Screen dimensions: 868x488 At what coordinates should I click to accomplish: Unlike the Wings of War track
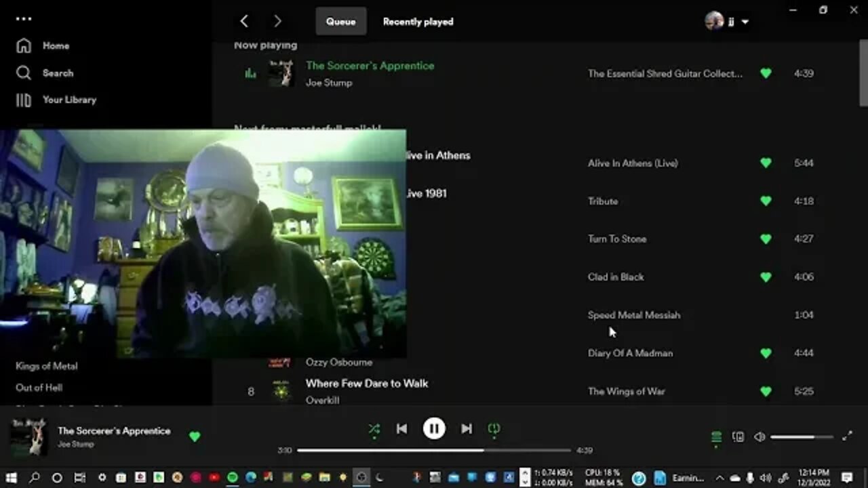coord(766,391)
